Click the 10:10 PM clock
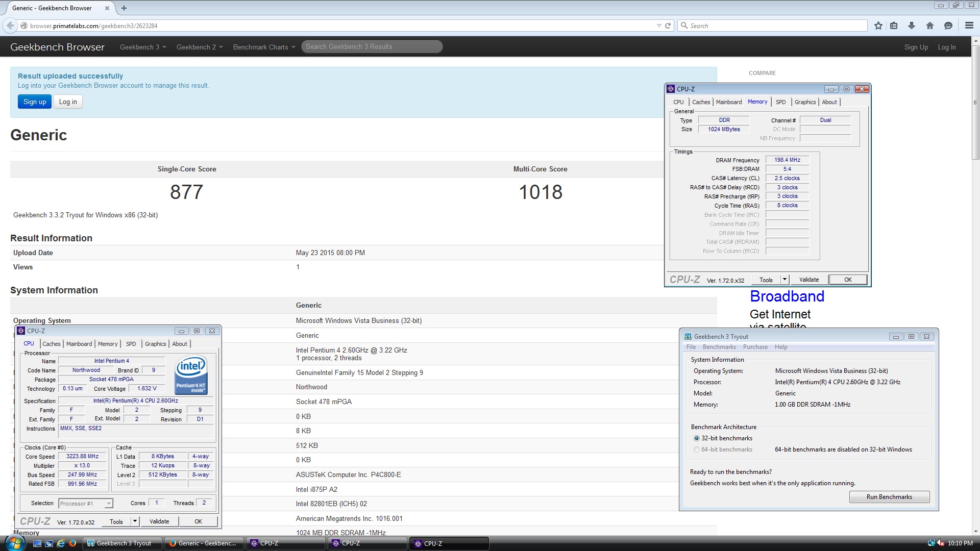The height and width of the screenshot is (551, 980). (x=960, y=543)
